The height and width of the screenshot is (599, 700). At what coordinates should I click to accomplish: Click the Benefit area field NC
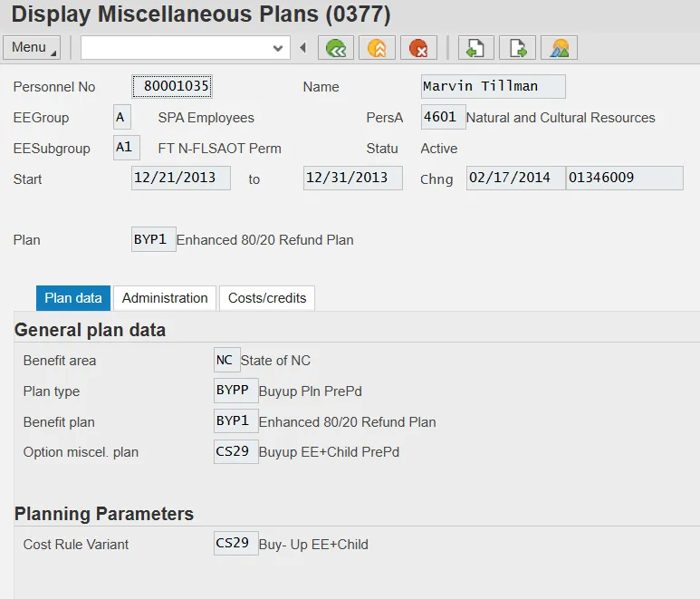click(x=226, y=360)
